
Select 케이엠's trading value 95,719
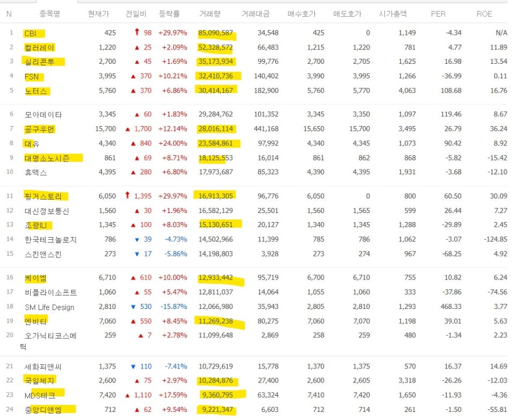[268, 277]
